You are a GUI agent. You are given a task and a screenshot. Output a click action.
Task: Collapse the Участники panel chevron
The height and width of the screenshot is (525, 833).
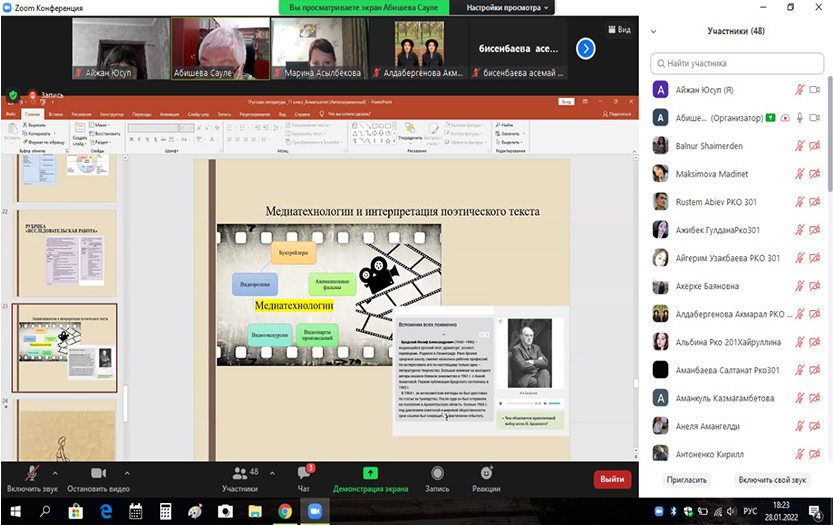click(654, 31)
